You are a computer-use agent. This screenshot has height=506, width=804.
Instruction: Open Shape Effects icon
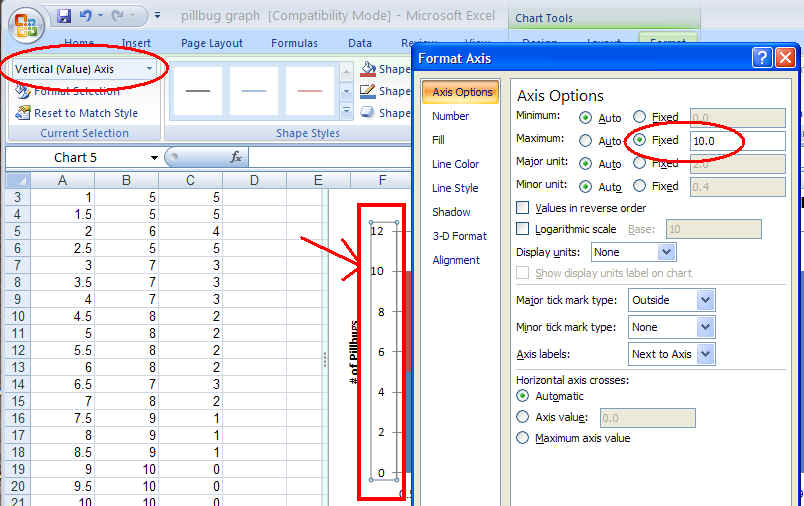click(x=368, y=112)
